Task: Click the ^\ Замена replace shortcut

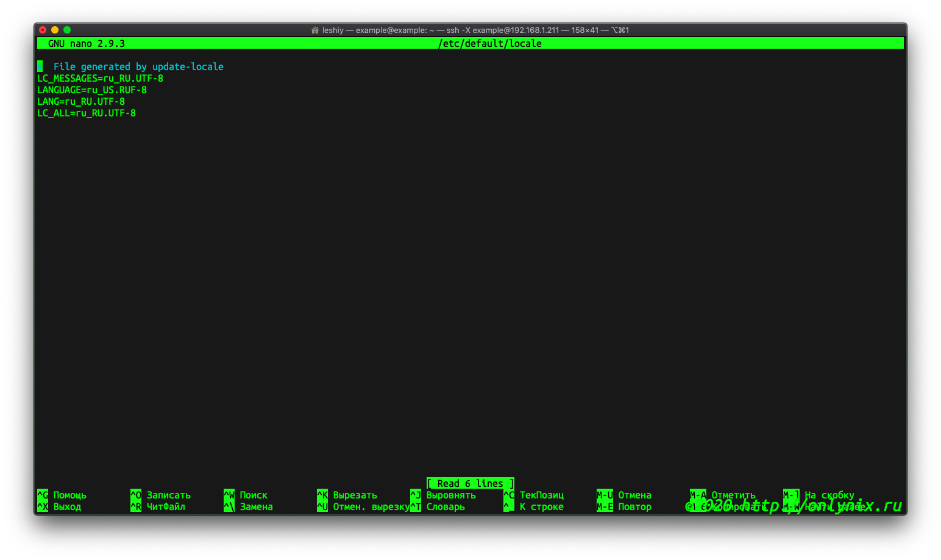Action: [249, 506]
